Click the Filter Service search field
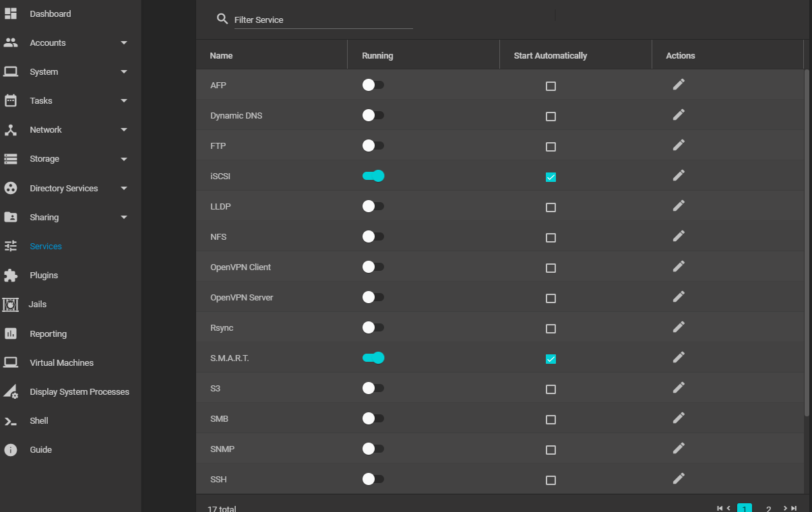812x512 pixels. [x=323, y=20]
